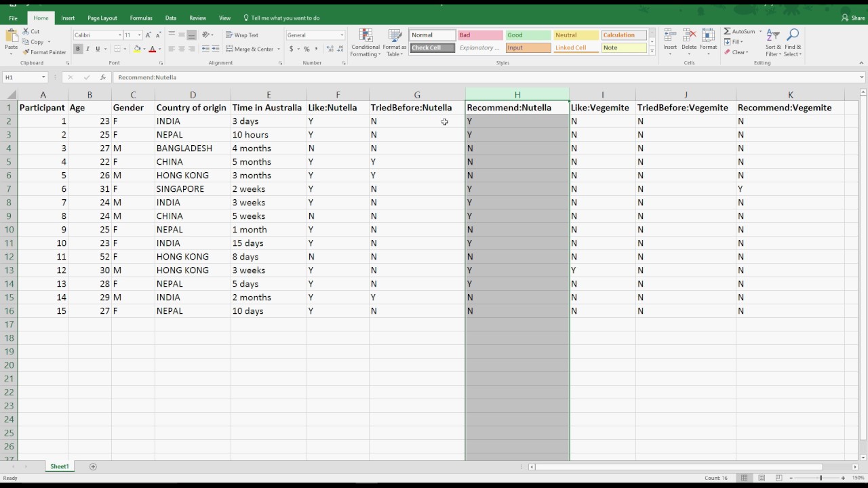Apply the Bad cell style
This screenshot has height=488, width=868.
pos(480,35)
